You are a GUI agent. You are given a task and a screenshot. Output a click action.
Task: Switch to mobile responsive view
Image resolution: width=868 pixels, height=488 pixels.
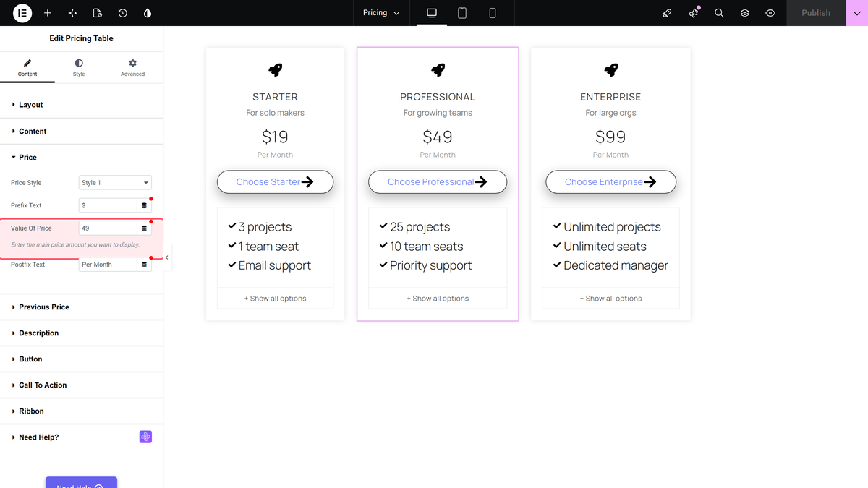tap(493, 13)
